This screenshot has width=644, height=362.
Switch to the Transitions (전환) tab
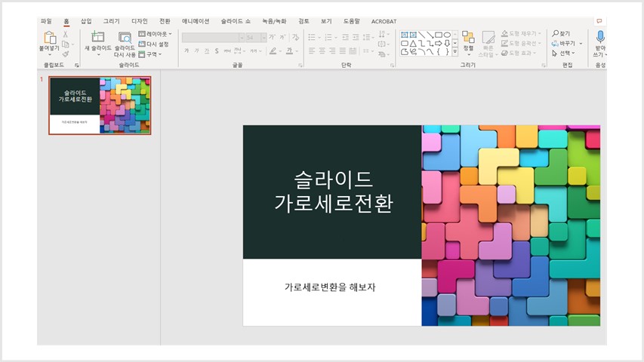pos(165,21)
